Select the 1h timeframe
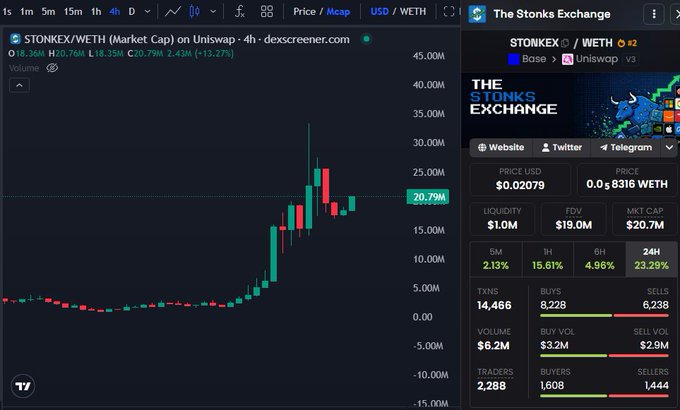The height and width of the screenshot is (410, 680). coord(96,12)
